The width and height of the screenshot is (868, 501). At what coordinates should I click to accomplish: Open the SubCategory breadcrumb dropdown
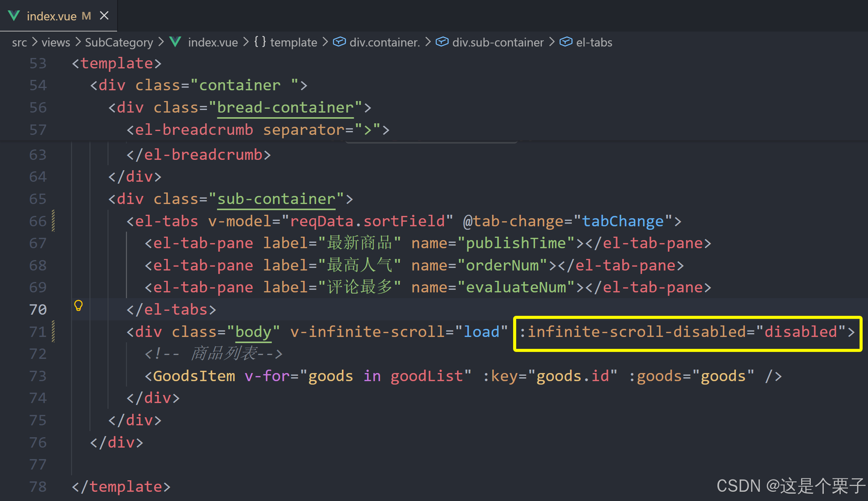119,42
